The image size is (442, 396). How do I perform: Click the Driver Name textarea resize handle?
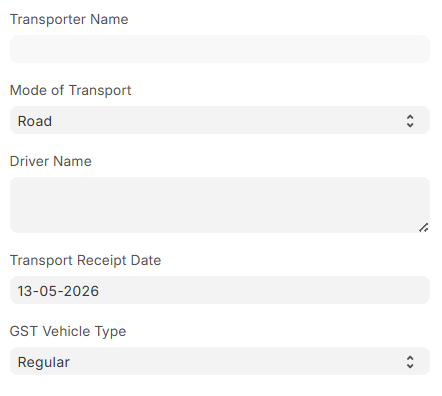[x=424, y=228]
